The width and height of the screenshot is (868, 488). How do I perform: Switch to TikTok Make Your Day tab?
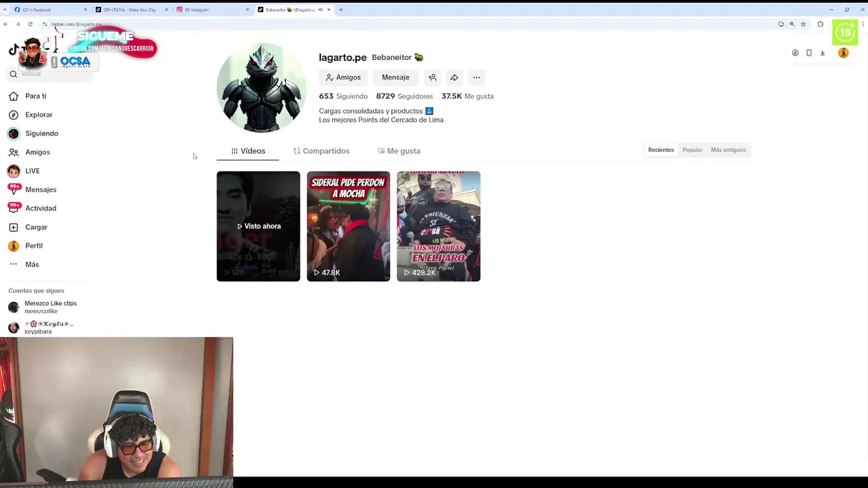point(132,9)
